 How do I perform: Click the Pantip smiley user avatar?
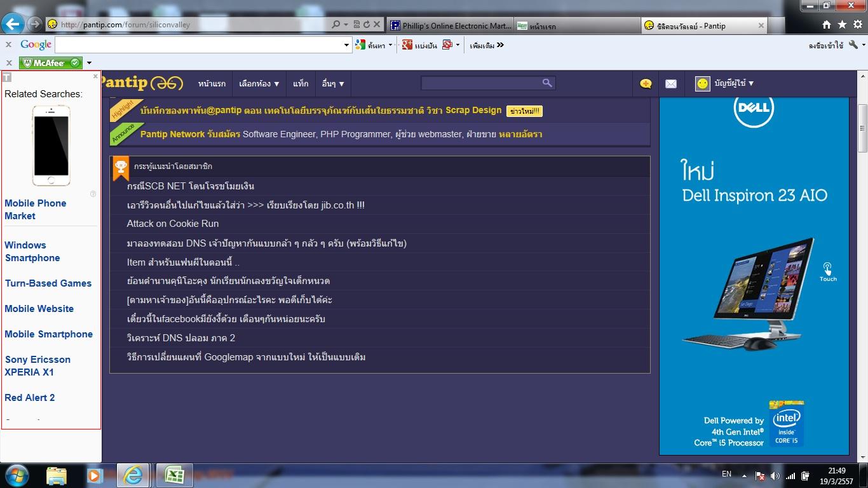[x=702, y=83]
